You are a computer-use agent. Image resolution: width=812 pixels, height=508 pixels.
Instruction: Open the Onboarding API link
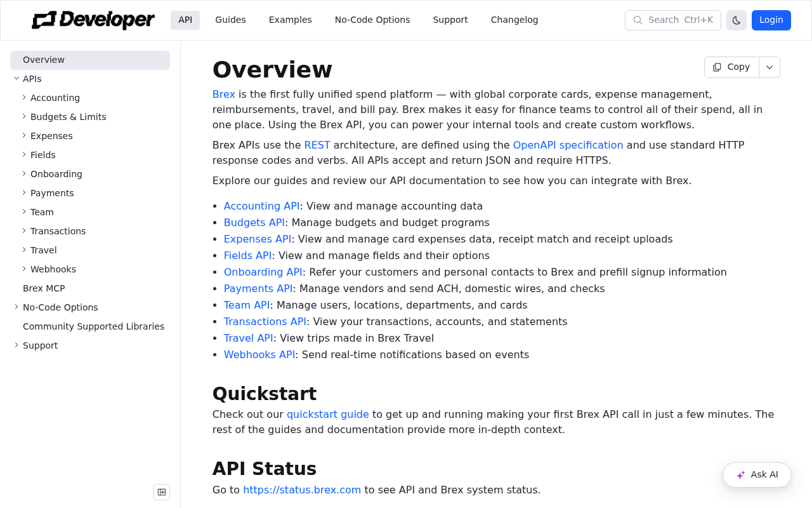click(x=263, y=272)
